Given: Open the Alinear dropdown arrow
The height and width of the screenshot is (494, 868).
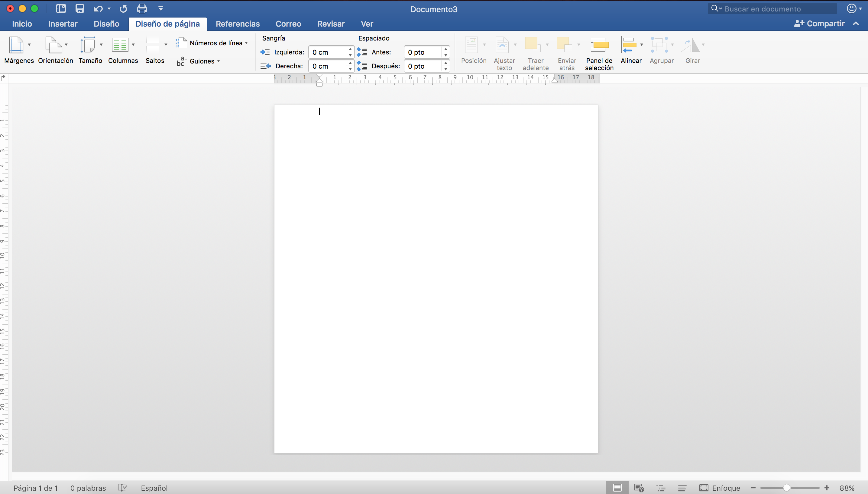Looking at the screenshot, I should click(x=642, y=44).
